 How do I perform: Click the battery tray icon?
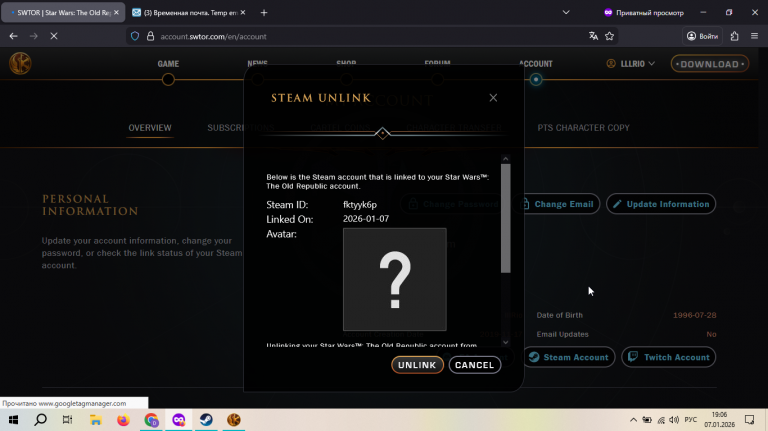point(647,420)
